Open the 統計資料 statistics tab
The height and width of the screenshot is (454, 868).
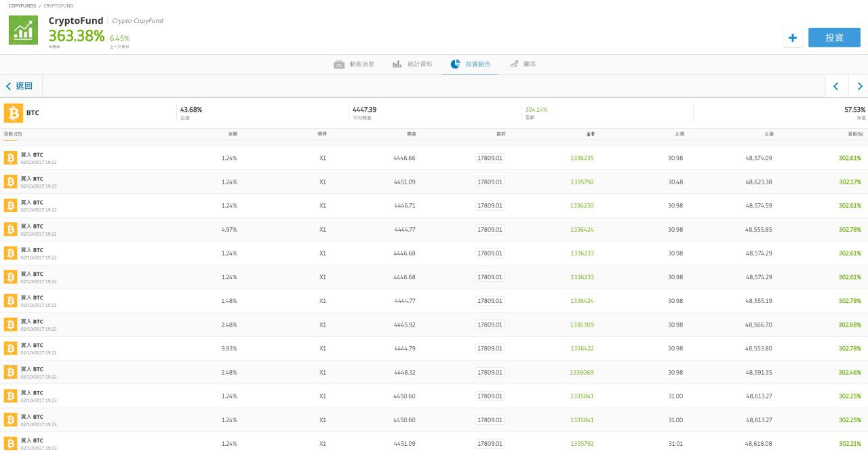click(412, 64)
